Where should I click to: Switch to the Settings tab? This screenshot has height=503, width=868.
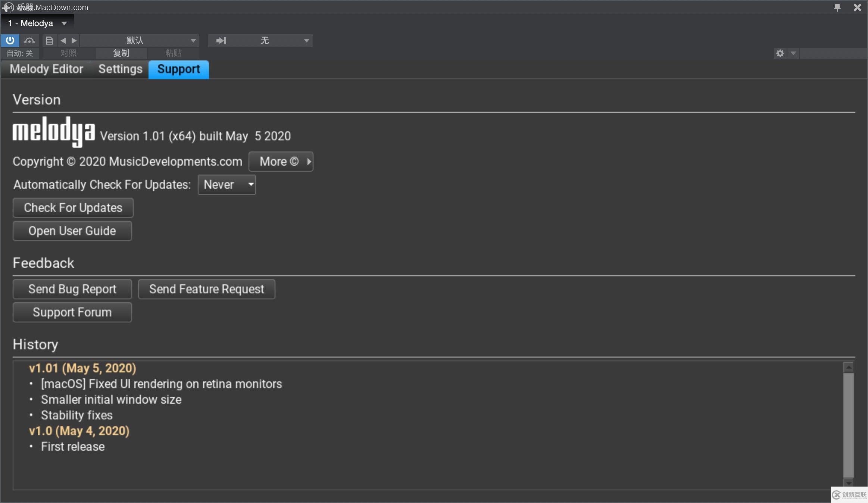120,69
